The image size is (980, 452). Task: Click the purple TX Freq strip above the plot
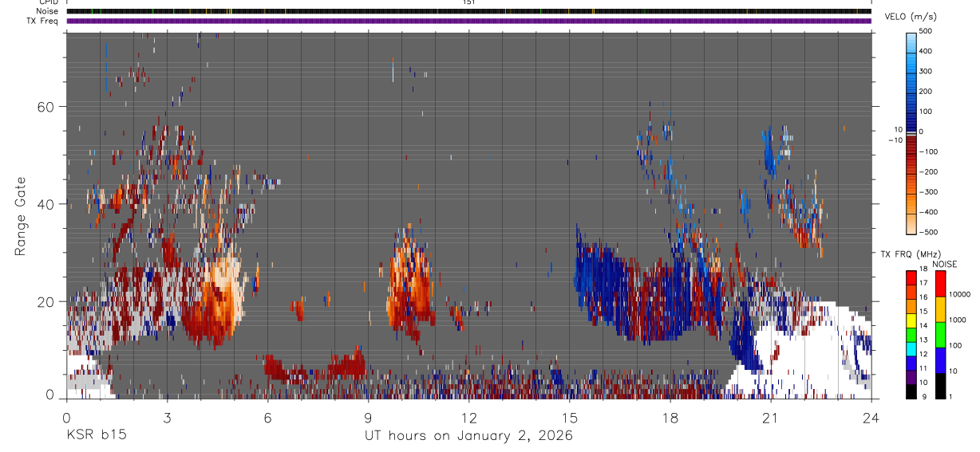coord(469,21)
